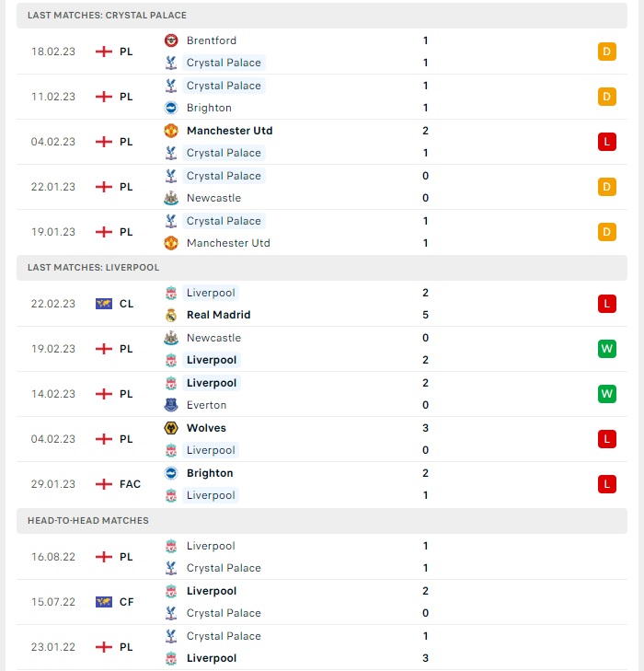Click Brighton crest in the FAC match
Viewport: 644px width, 671px height.
coord(171,473)
